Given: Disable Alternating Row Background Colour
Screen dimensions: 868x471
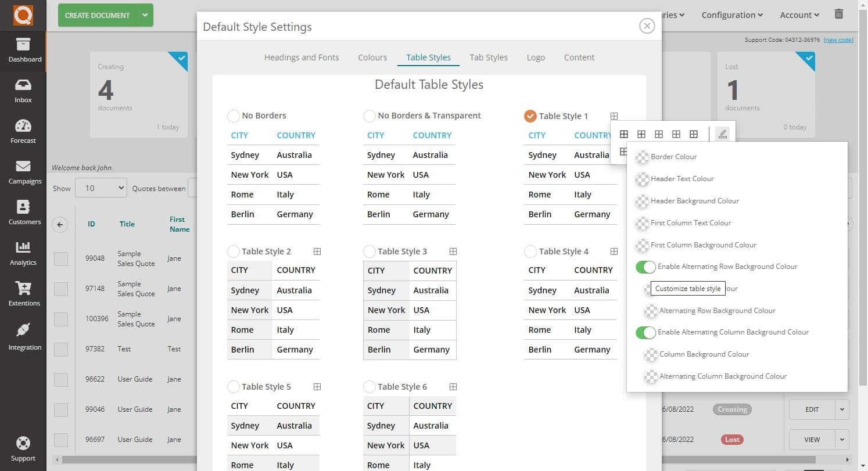Looking at the screenshot, I should pos(645,266).
